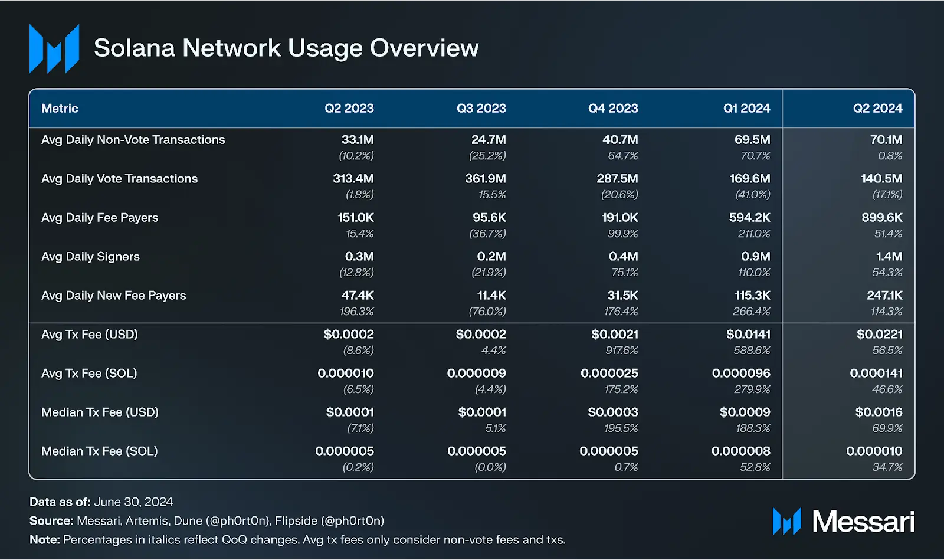Select the Avg Daily Fee Payers row label
The width and height of the screenshot is (944, 560).
tap(100, 218)
